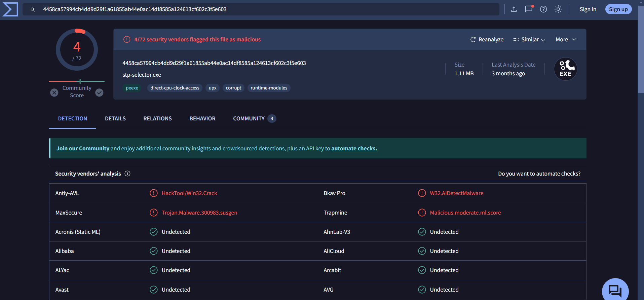Click the search magnifier icon

[33, 9]
